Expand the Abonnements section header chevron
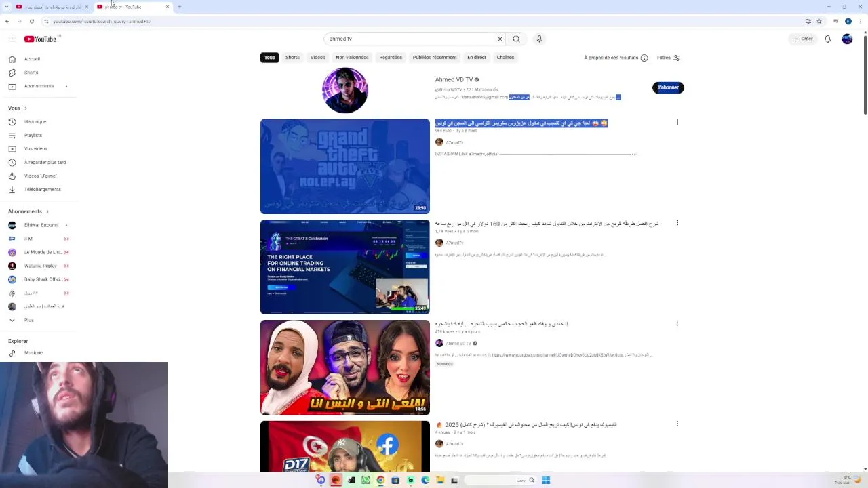The image size is (868, 488). pos(47,211)
